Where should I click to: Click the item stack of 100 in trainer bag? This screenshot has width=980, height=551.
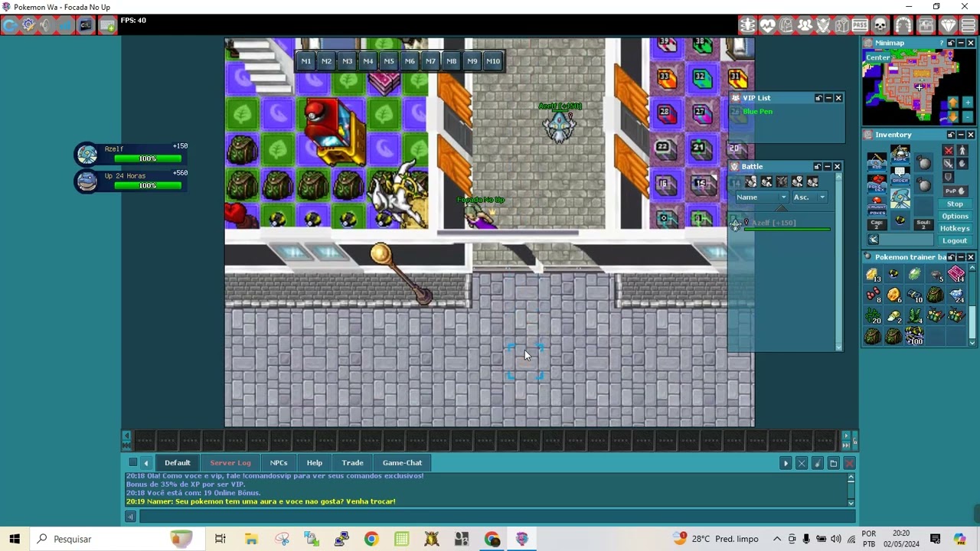915,336
